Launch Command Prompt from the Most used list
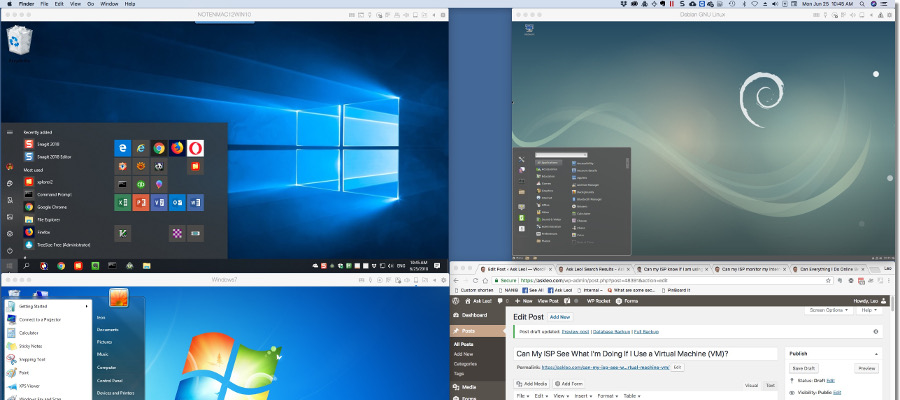This screenshot has width=900, height=400. [48, 195]
